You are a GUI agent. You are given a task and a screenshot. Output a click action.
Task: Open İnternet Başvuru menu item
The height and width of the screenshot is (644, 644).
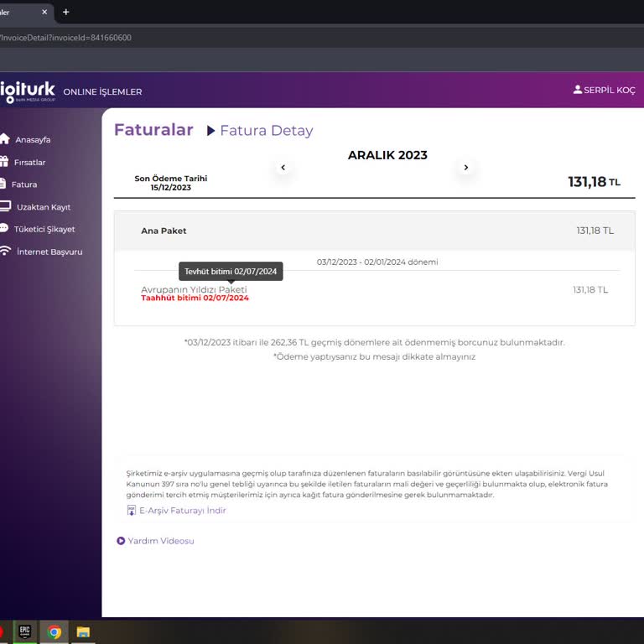49,252
